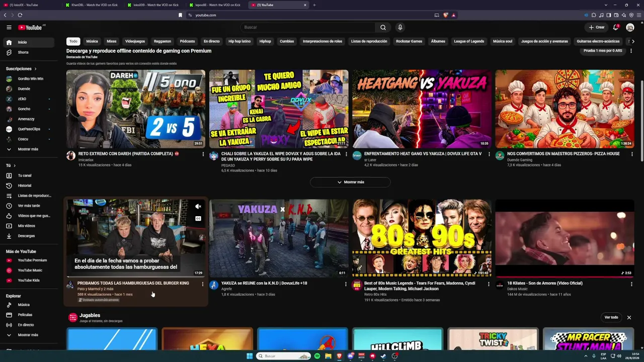Open a new browser tab

314,5
